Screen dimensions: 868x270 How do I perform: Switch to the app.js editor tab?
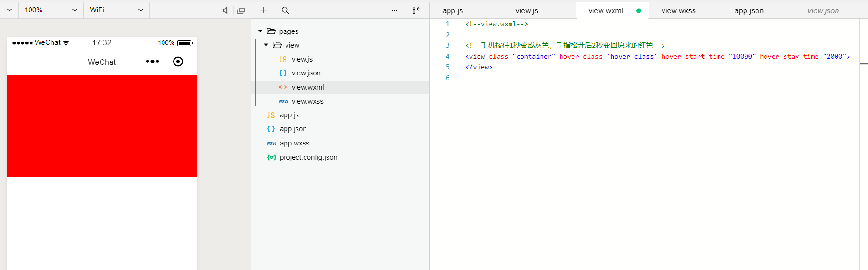coord(452,10)
